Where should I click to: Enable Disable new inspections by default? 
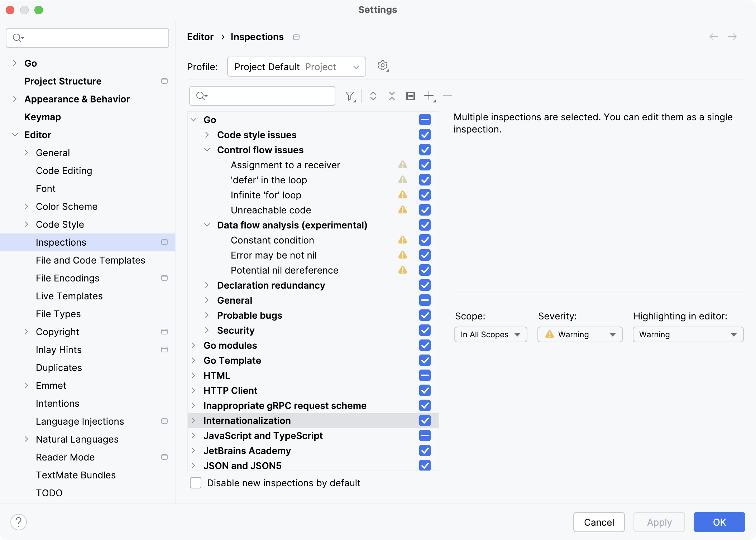(196, 483)
